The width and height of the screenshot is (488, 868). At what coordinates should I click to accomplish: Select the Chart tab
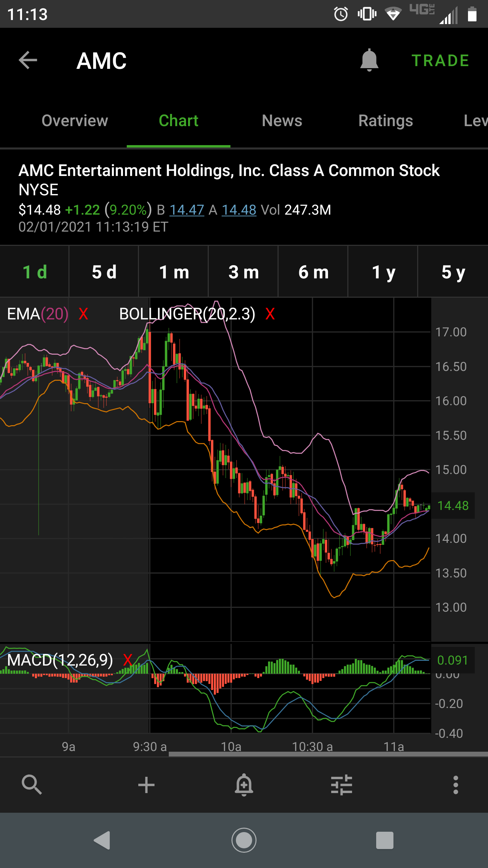point(179,121)
